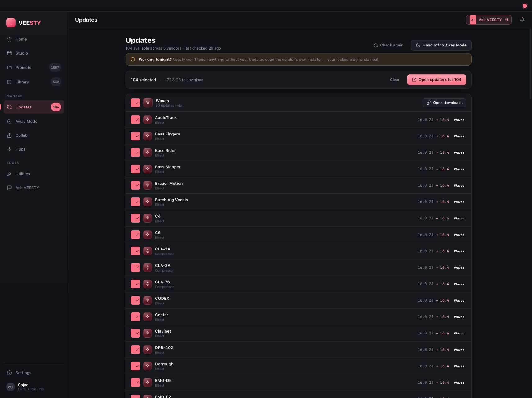Uncheck the AudioTrack update checkbox
Viewport: 532px width, 398px height.
pos(135,120)
